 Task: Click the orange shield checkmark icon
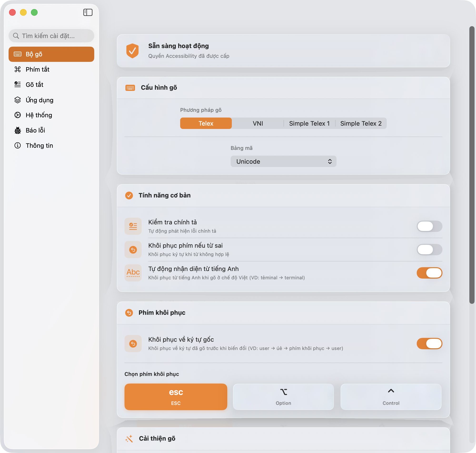coord(132,51)
